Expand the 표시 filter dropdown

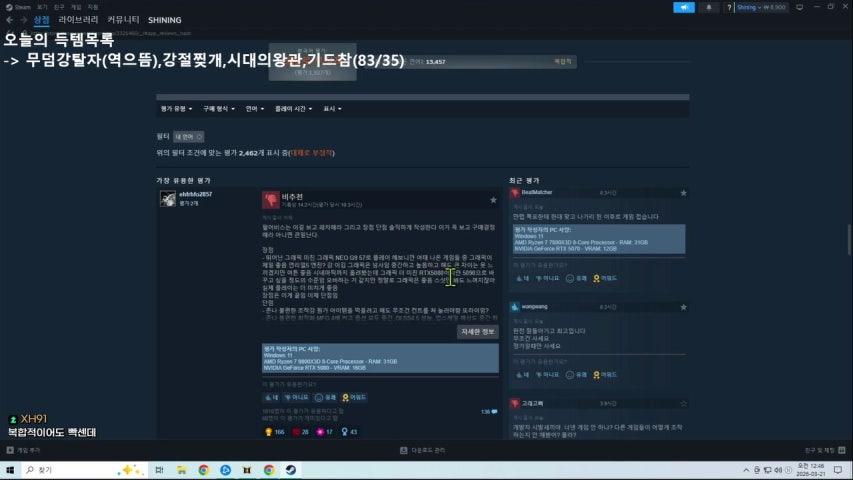point(332,109)
